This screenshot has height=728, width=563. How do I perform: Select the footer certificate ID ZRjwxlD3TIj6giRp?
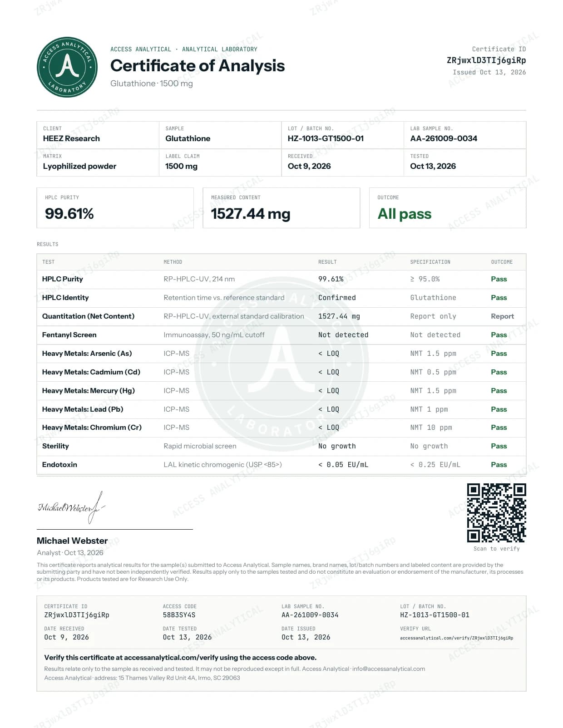coord(77,615)
